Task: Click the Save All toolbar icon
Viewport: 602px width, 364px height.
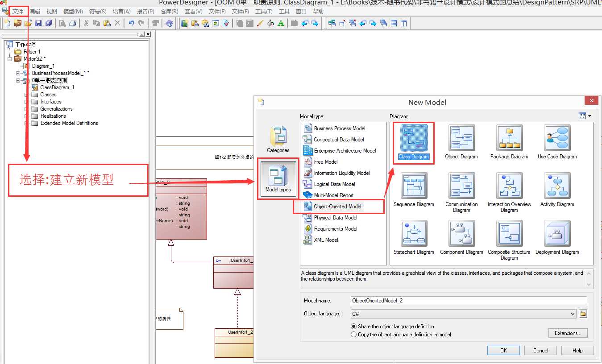Action: [x=49, y=23]
